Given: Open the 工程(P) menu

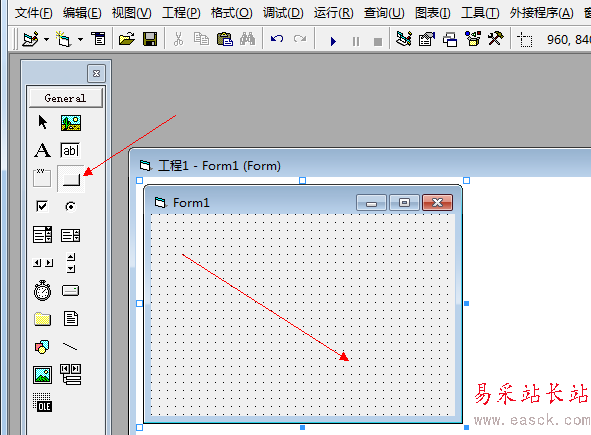Looking at the screenshot, I should (x=181, y=13).
